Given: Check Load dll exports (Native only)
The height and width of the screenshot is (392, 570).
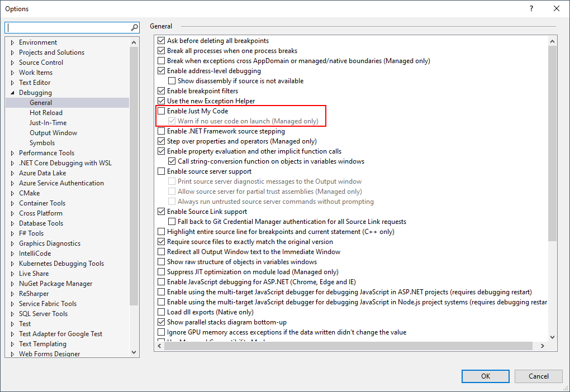Looking at the screenshot, I should (x=161, y=312).
